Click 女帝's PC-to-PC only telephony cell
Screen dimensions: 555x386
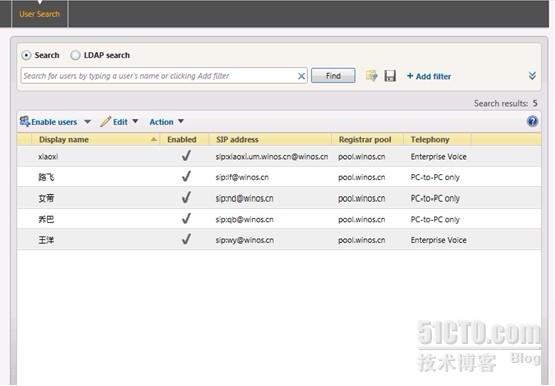click(x=435, y=198)
